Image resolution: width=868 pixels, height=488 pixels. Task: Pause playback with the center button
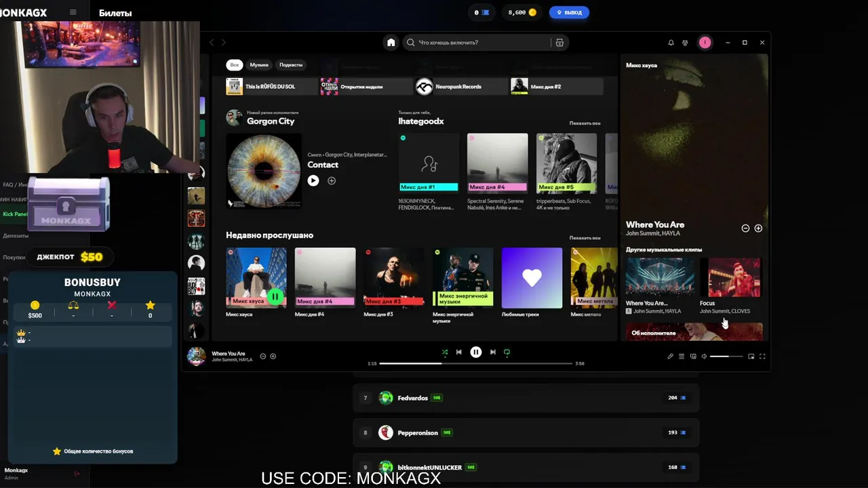(476, 352)
